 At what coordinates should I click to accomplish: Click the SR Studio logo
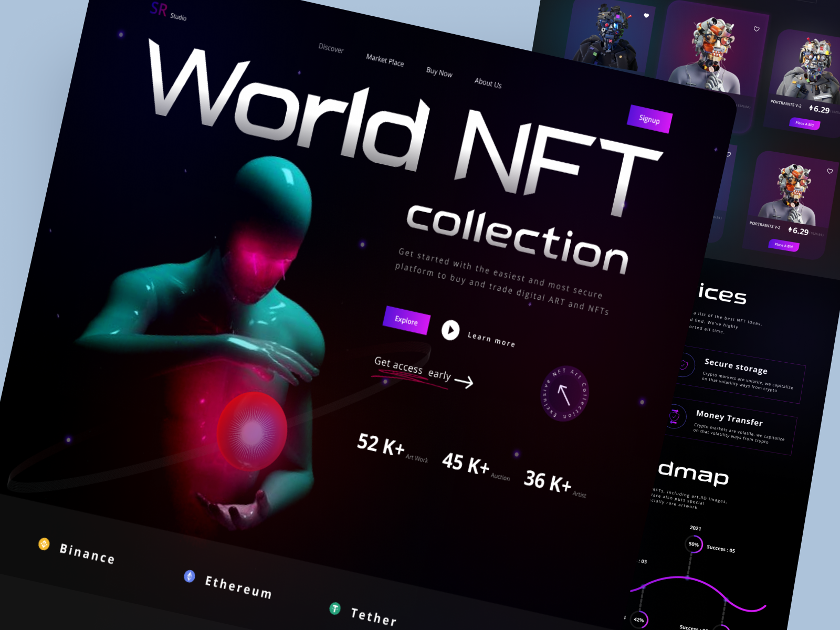(168, 12)
